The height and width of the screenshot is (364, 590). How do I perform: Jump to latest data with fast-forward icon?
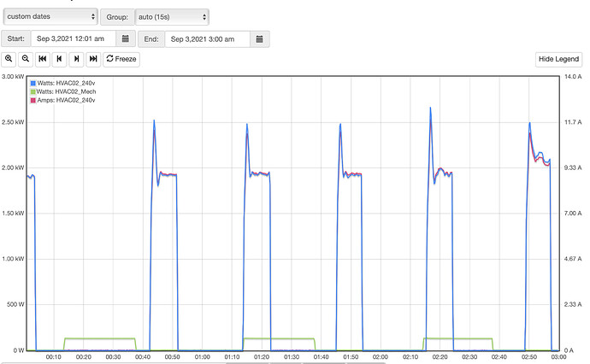[x=93, y=59]
